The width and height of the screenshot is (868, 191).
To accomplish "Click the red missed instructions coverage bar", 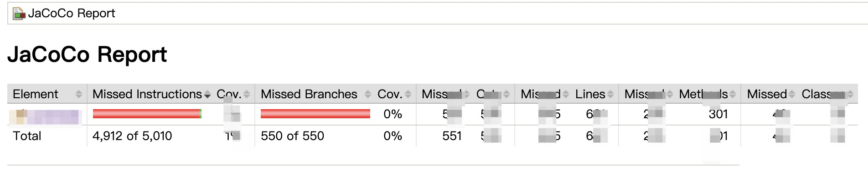I will (146, 114).
